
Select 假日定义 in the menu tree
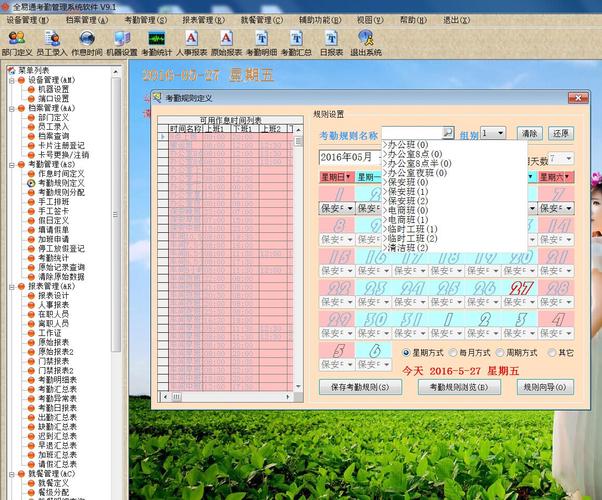[53, 220]
